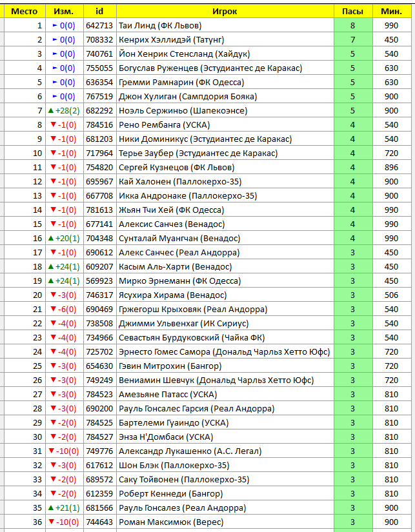The width and height of the screenshot is (415, 532).
Task: Select Роберт Кеннеди (Бангор) cell
Action: click(225, 494)
